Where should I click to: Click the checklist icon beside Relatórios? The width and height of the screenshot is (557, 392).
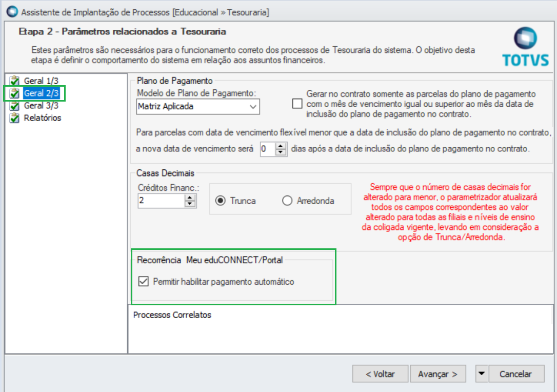14,117
